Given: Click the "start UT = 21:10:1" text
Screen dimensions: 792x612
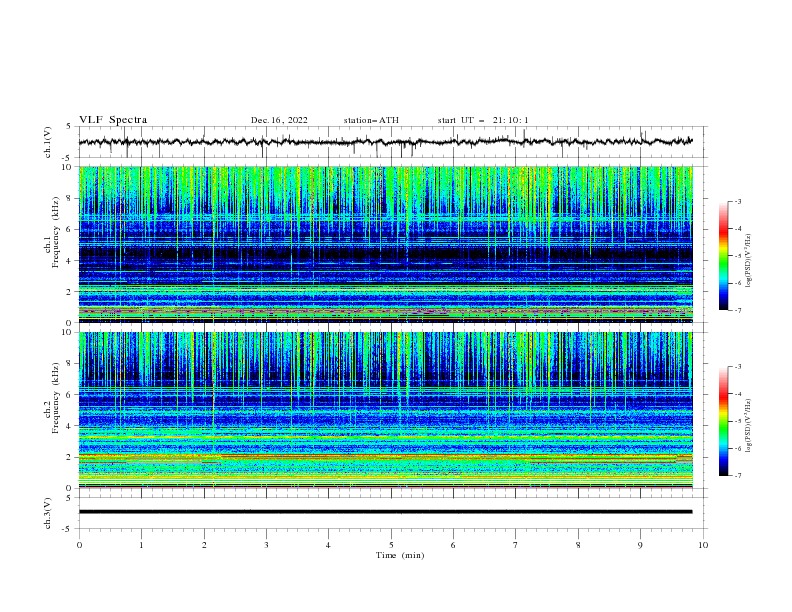Looking at the screenshot, I should click(x=483, y=120).
